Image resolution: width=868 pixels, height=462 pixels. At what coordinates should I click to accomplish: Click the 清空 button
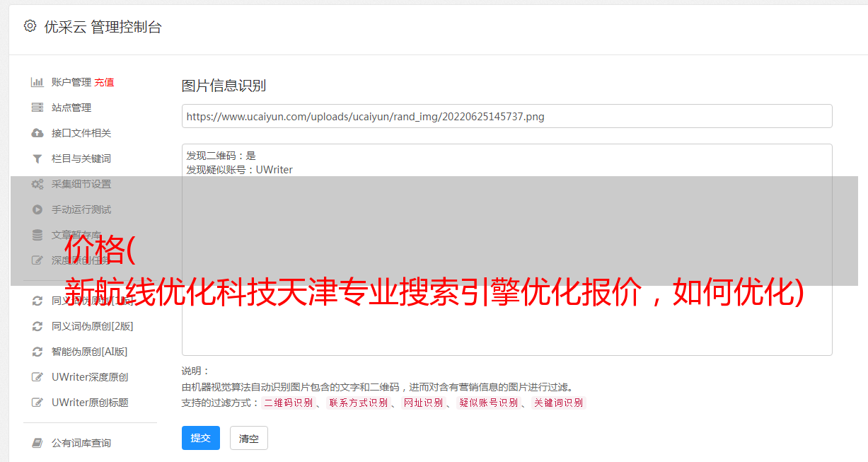coord(249,438)
